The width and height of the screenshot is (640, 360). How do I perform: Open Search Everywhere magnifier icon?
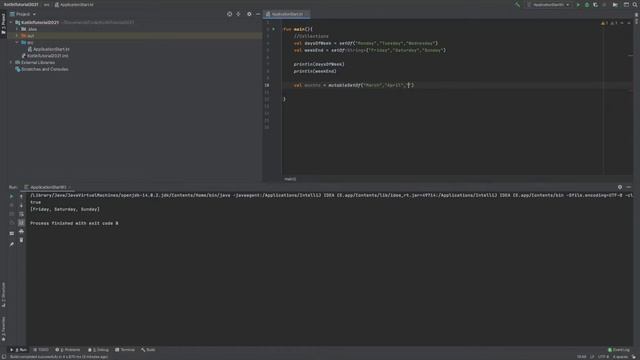(635, 4)
